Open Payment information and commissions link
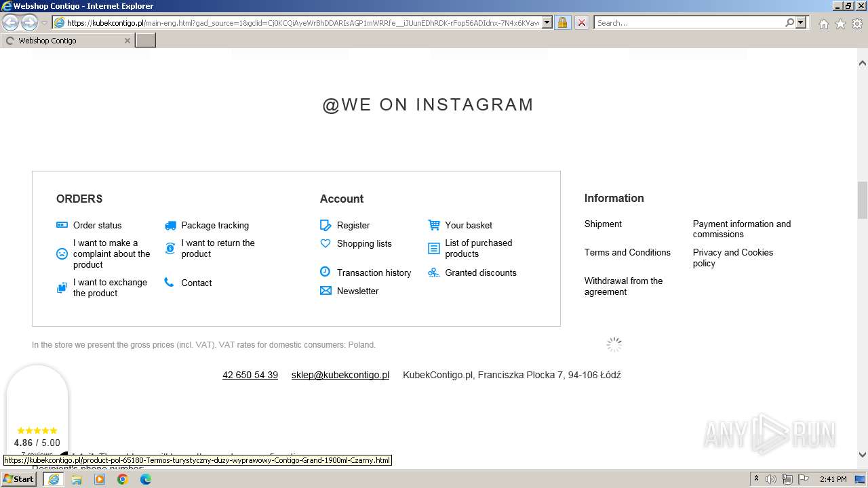 pyautogui.click(x=742, y=229)
